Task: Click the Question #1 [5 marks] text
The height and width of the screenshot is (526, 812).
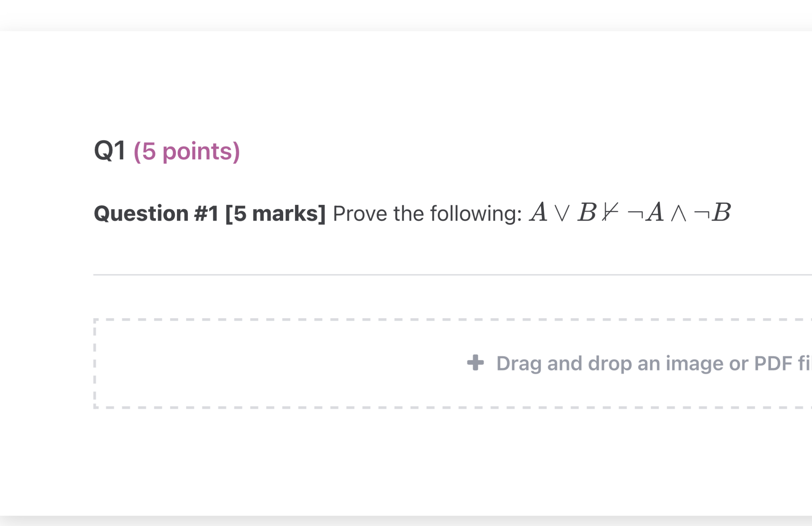Action: pyautogui.click(x=210, y=213)
